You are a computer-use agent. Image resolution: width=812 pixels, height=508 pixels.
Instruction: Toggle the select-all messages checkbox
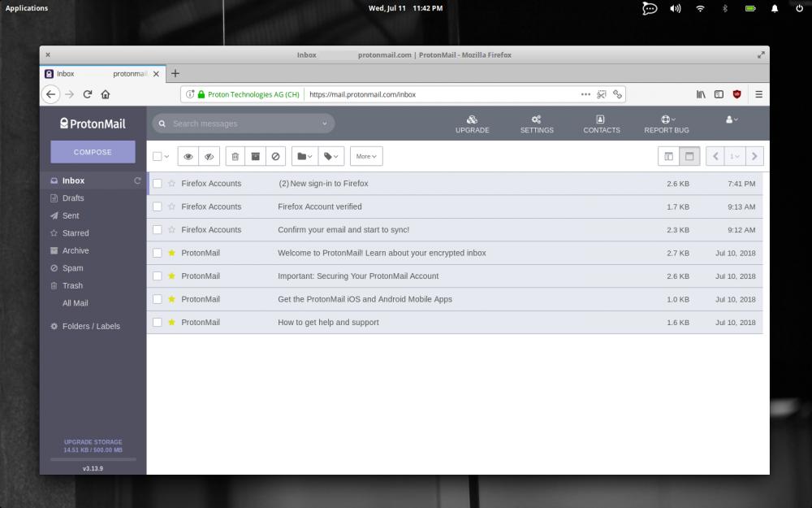[158, 156]
